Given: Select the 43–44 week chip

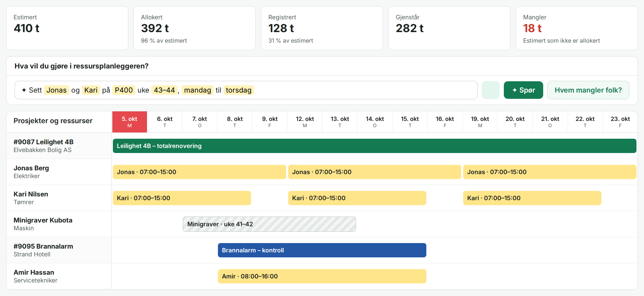Looking at the screenshot, I should (164, 90).
